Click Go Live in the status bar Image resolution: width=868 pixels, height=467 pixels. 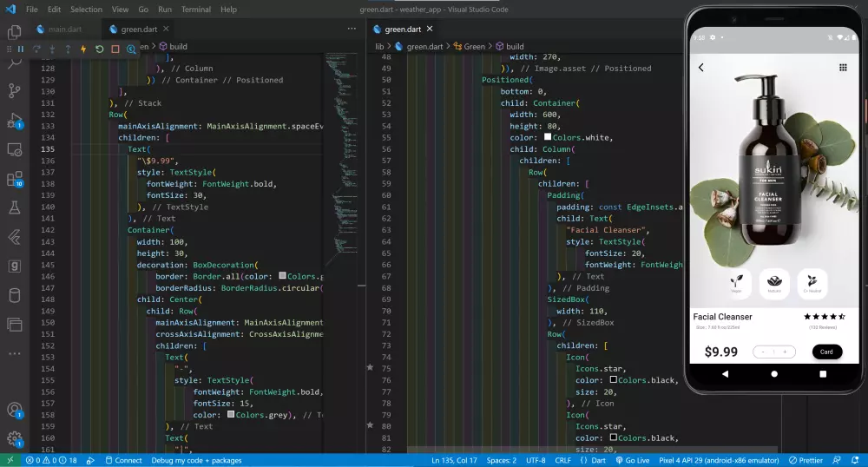[632, 460]
